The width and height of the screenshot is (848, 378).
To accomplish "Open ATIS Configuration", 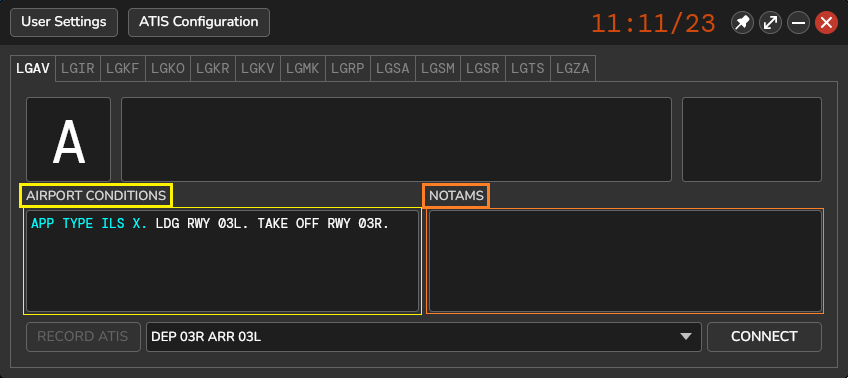I will [198, 22].
